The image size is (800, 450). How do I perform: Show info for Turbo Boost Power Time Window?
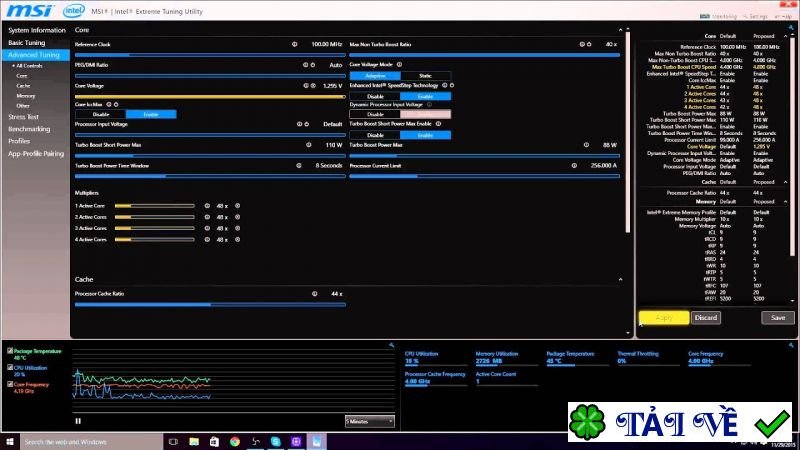pos(299,165)
